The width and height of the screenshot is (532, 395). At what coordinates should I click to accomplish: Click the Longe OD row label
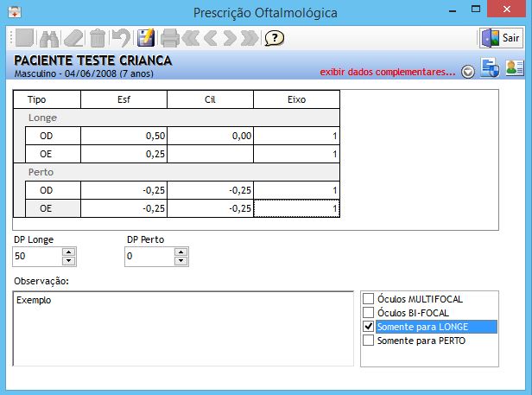click(53, 136)
